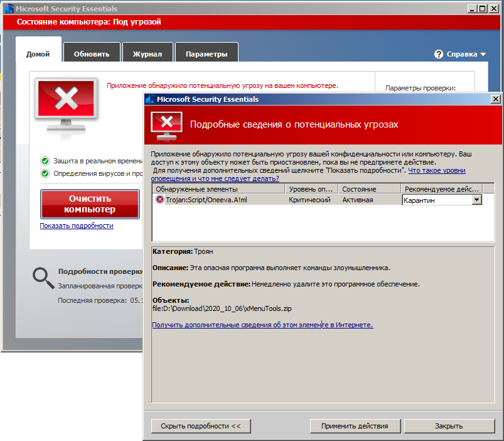Image resolution: width=504 pixels, height=441 pixels.
Task: Click Security Essentials icon in details dialog title bar
Action: pyautogui.click(x=149, y=99)
